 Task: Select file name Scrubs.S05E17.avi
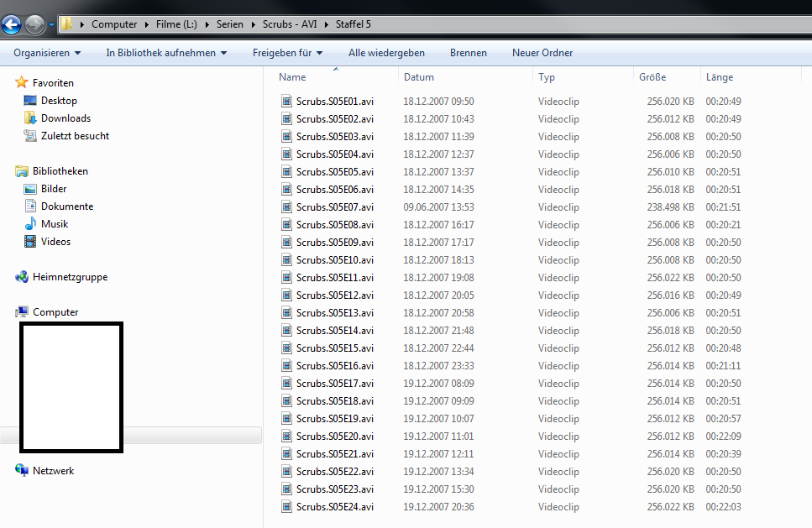(334, 383)
